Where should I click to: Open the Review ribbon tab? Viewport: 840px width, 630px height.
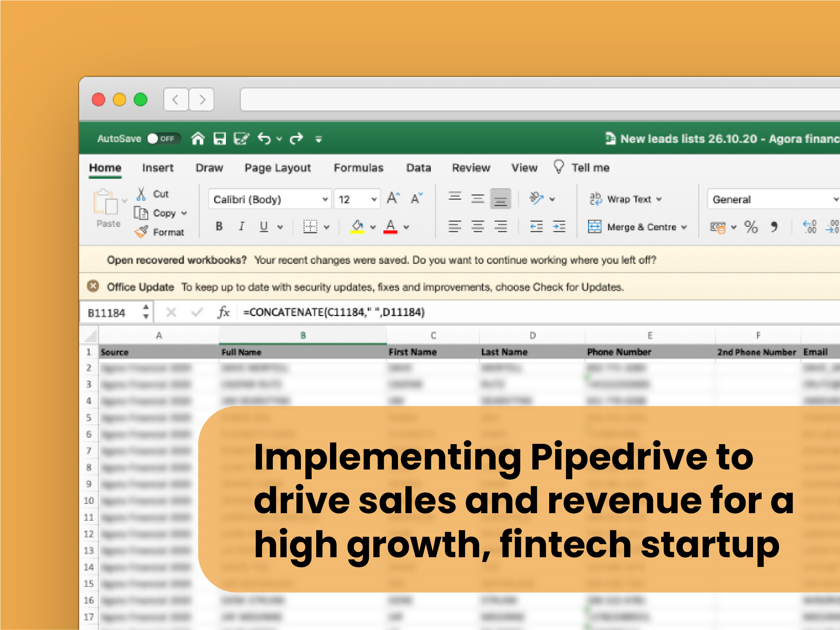click(x=471, y=168)
